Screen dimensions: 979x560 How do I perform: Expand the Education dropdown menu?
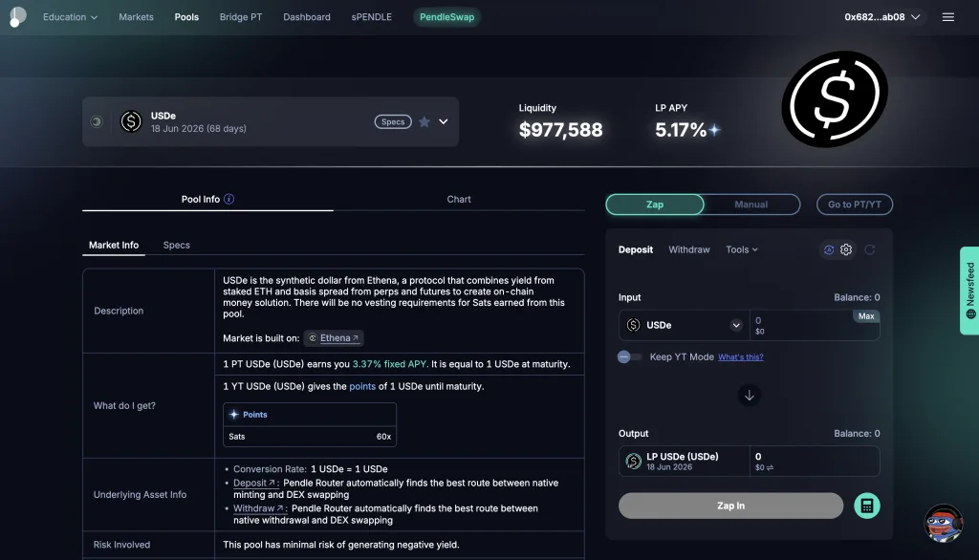click(70, 17)
